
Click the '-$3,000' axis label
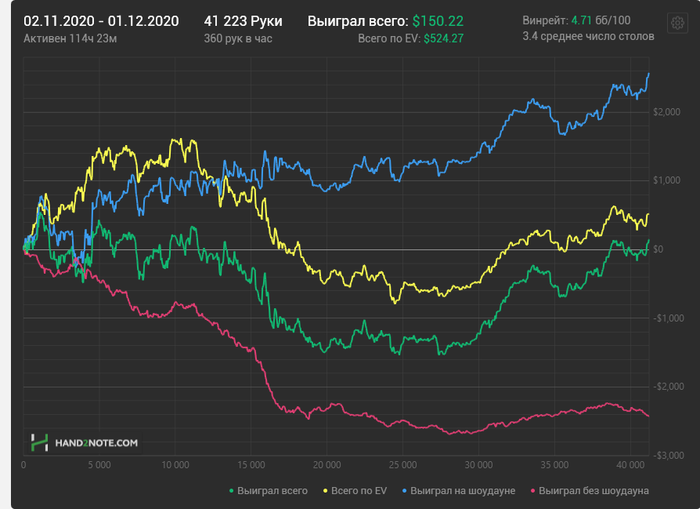point(668,455)
